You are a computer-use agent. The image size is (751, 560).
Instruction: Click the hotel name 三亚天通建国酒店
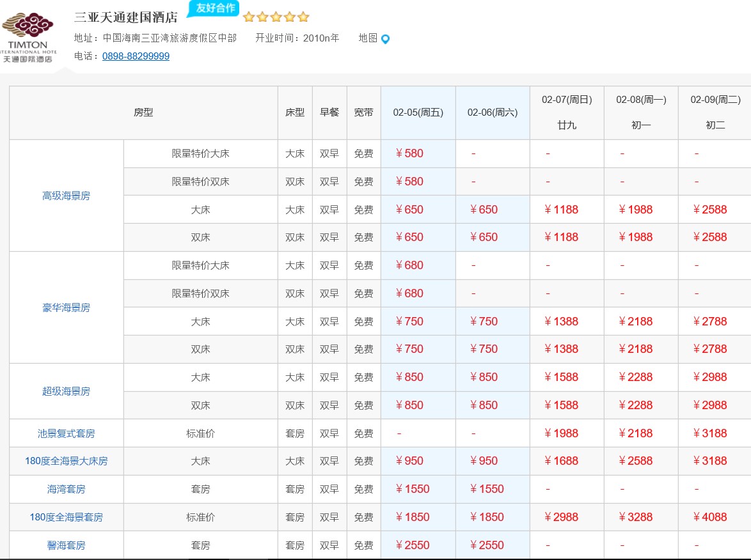[x=126, y=17]
